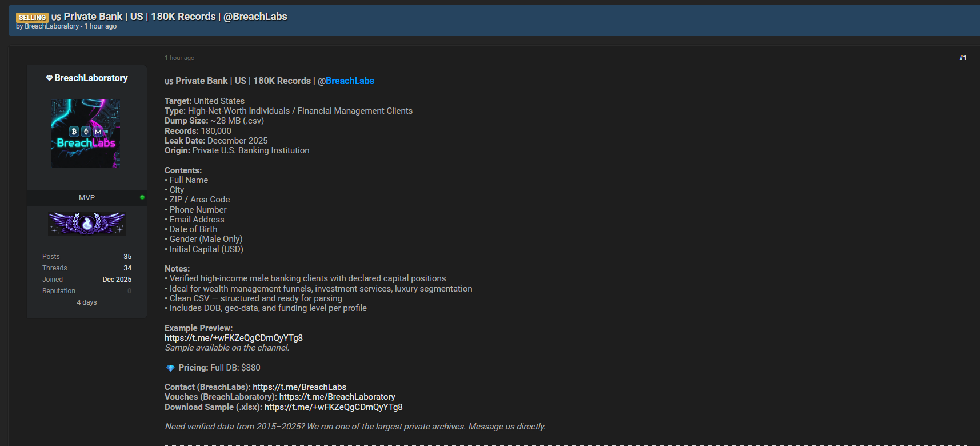The height and width of the screenshot is (446, 980).
Task: Click the Contact t.me/BreachLabs link
Action: (299, 387)
